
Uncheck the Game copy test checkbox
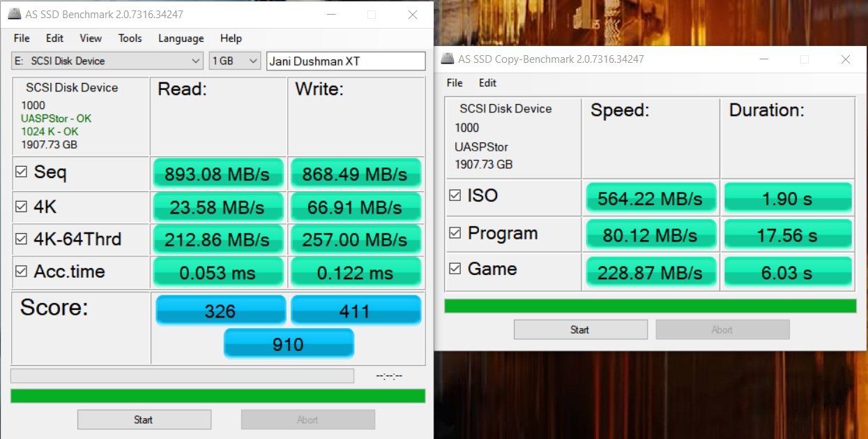pyautogui.click(x=455, y=269)
